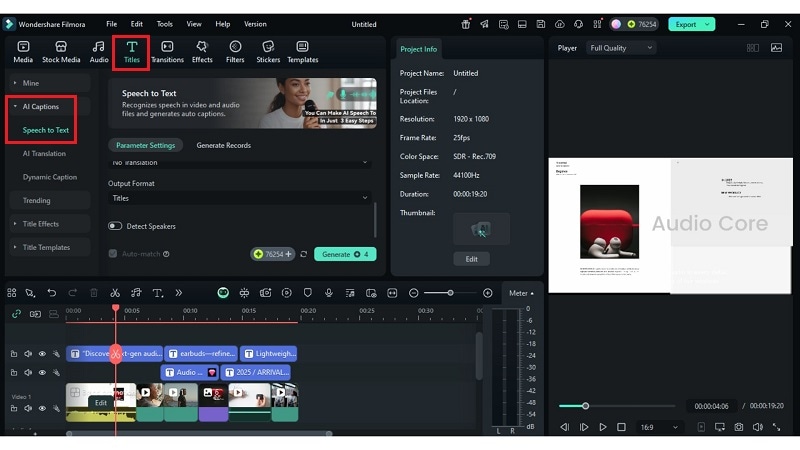800x450 pixels.
Task: Toggle the timeline link icon above tracks
Action: (16, 314)
